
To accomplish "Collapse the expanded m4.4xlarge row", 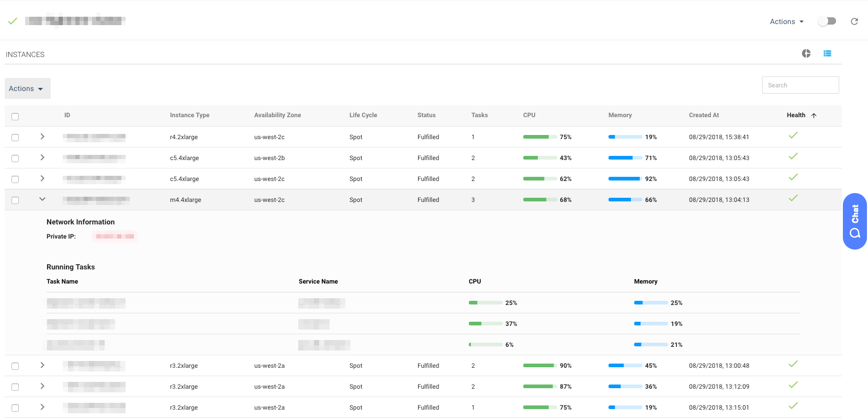I will 42,199.
